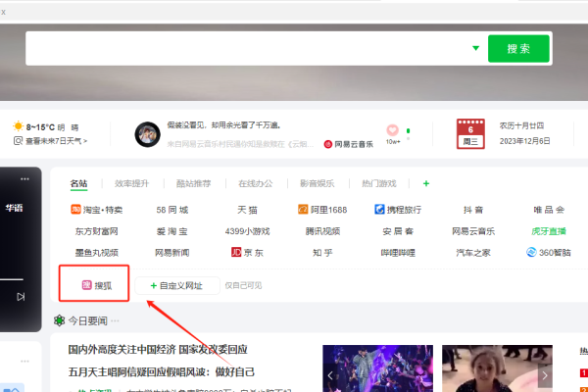
Task: Open headline 国内外高度关注中国经济 国家发改委回应
Action: (158, 350)
